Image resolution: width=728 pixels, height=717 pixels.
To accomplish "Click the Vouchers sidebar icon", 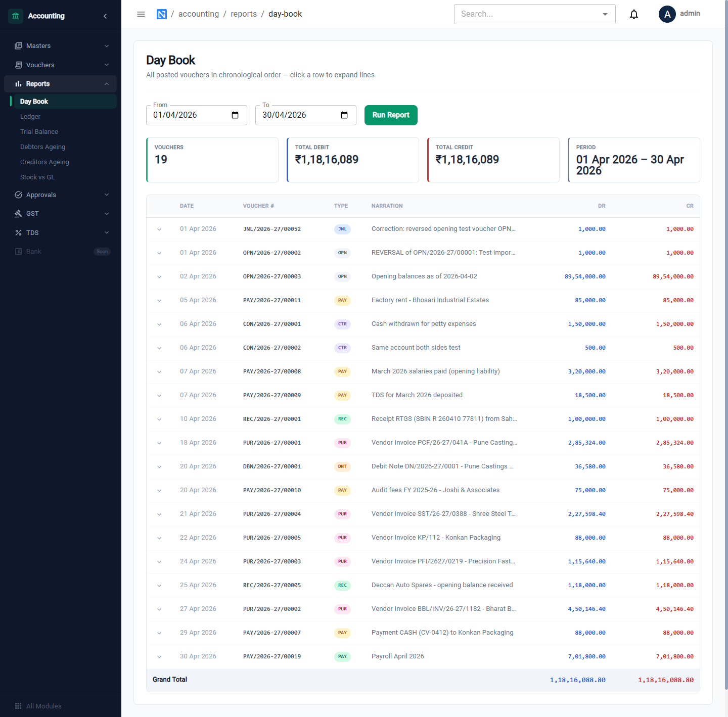I will [19, 65].
